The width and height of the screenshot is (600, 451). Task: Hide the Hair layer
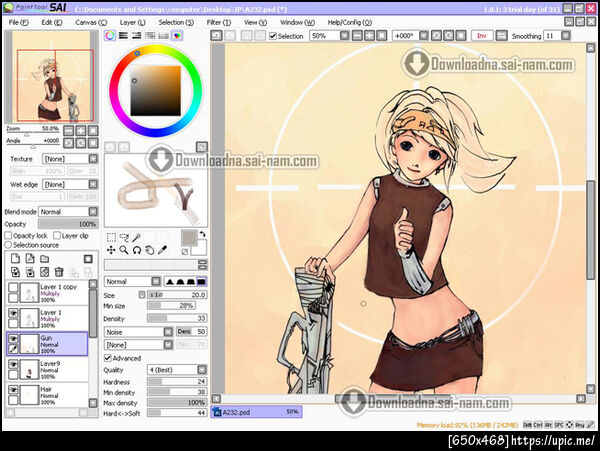13,389
